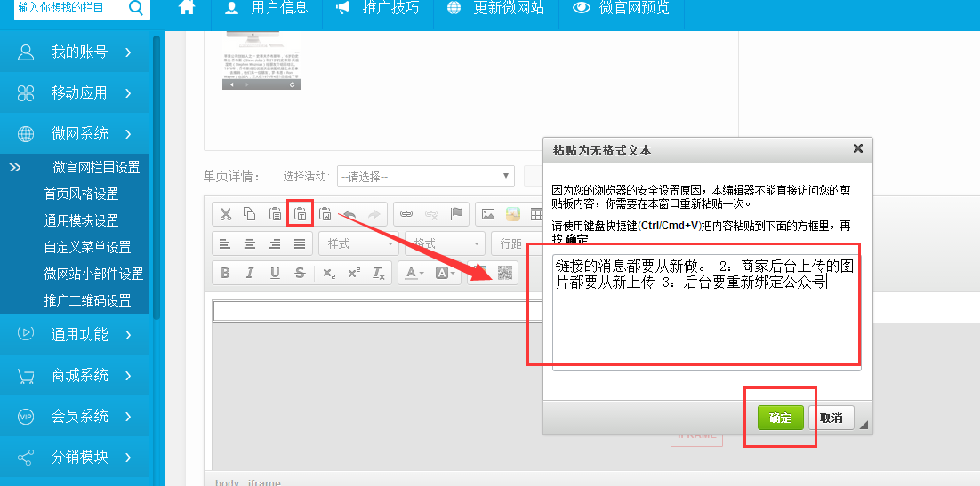Click the 取消 button in dialog

[831, 418]
